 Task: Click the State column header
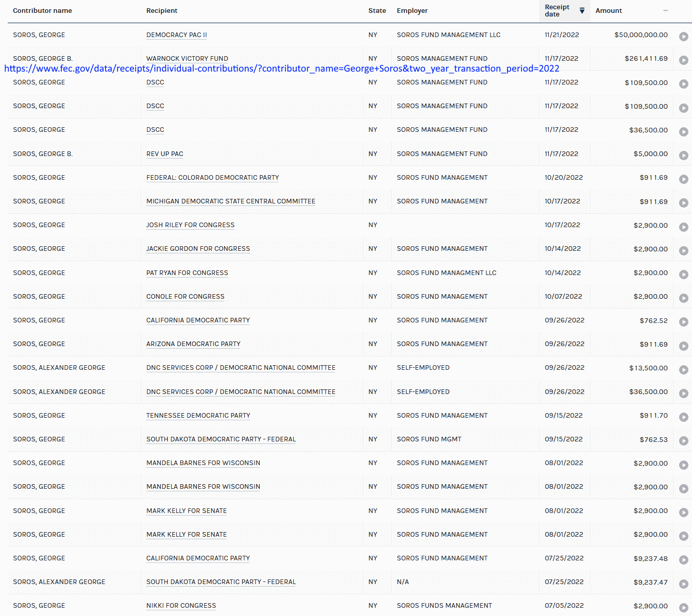point(377,11)
